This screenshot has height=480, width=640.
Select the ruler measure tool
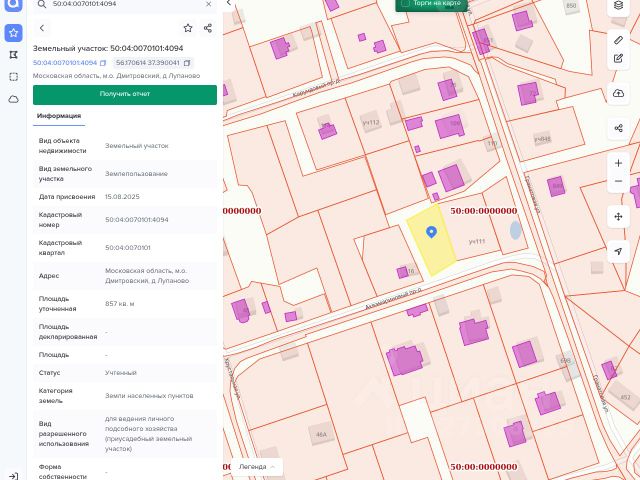coord(618,40)
